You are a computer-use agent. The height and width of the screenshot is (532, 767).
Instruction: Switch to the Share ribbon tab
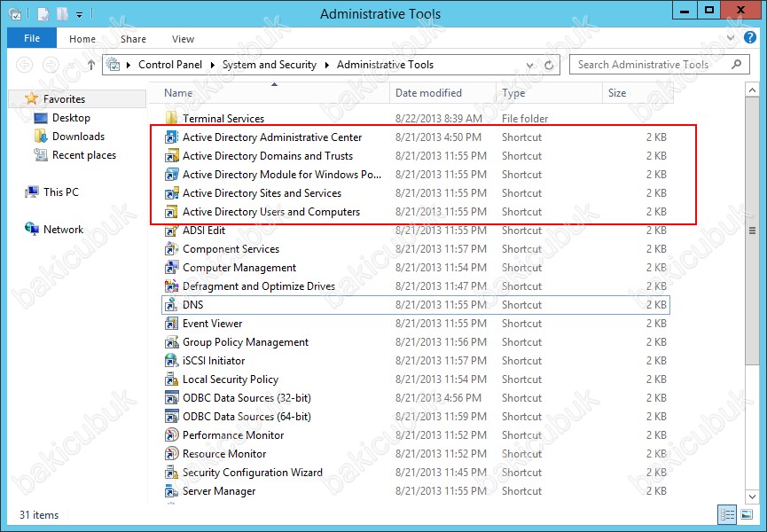pyautogui.click(x=134, y=39)
